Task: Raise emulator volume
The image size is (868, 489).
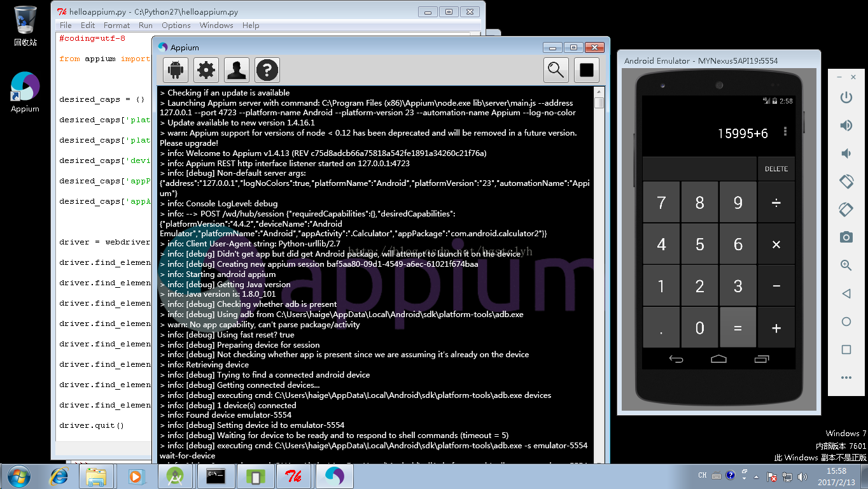Action: point(846,125)
